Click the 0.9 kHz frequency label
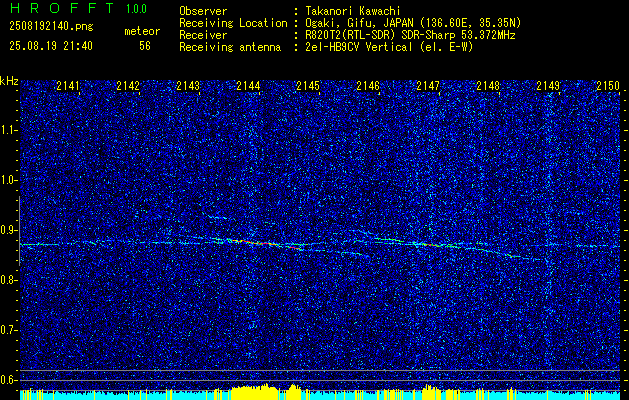Screen dimensions: 629x400 9,230
